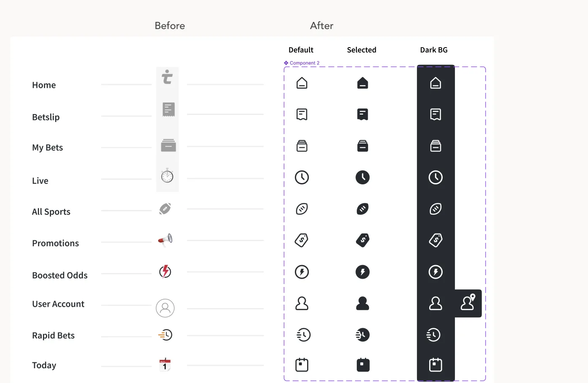588x383 pixels.
Task: Click the Dark BG user account icon
Action: click(436, 303)
